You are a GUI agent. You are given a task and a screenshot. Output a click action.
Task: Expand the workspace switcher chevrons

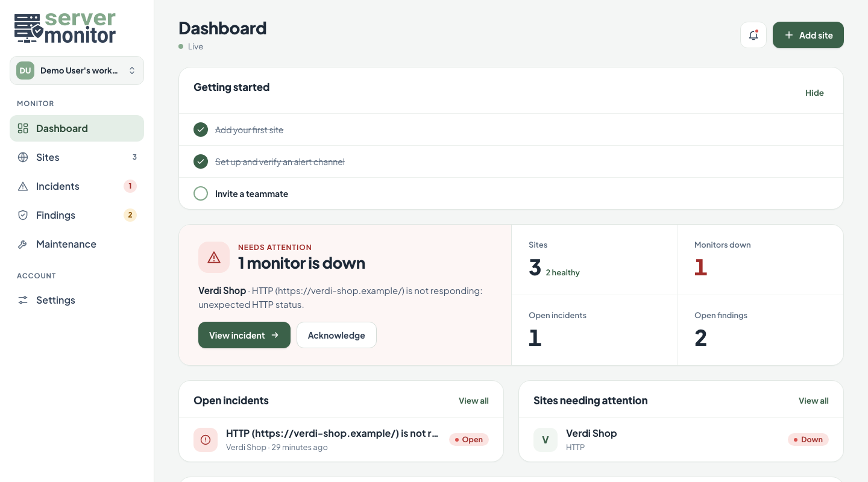(132, 70)
